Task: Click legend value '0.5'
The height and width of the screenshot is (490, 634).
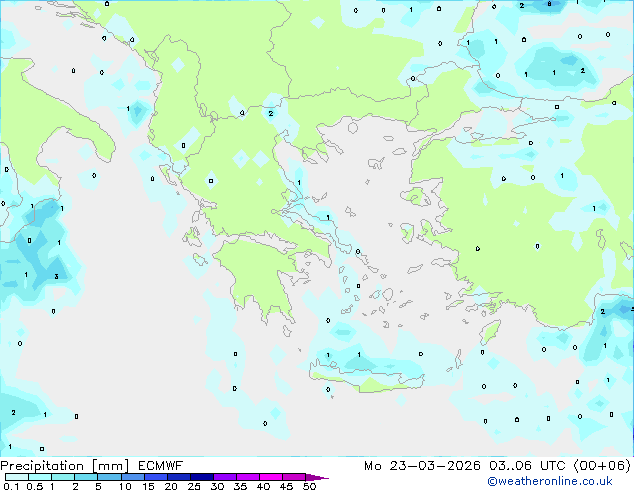Action: pos(34,486)
